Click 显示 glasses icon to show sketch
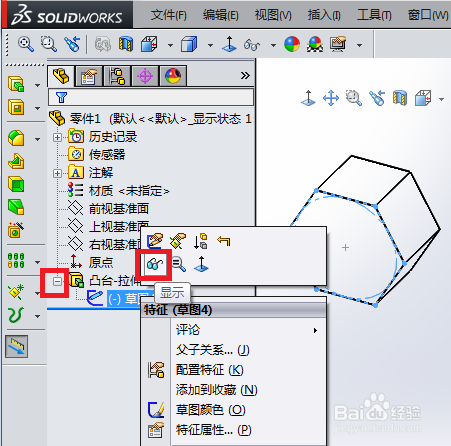Screen dimensions: 451x446 pyautogui.click(x=155, y=264)
